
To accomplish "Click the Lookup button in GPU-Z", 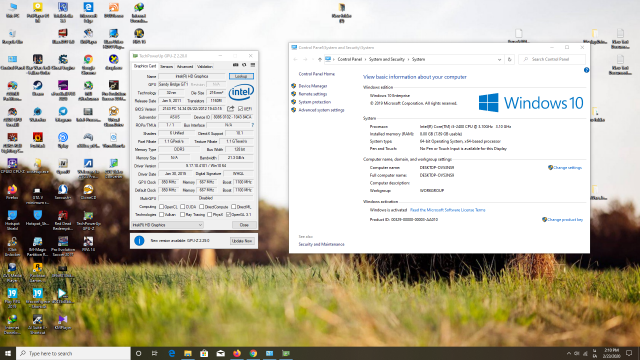I will pyautogui.click(x=241, y=76).
